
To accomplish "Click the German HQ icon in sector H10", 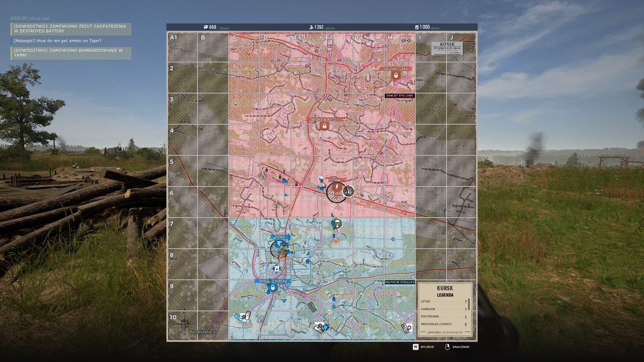I will [x=407, y=328].
